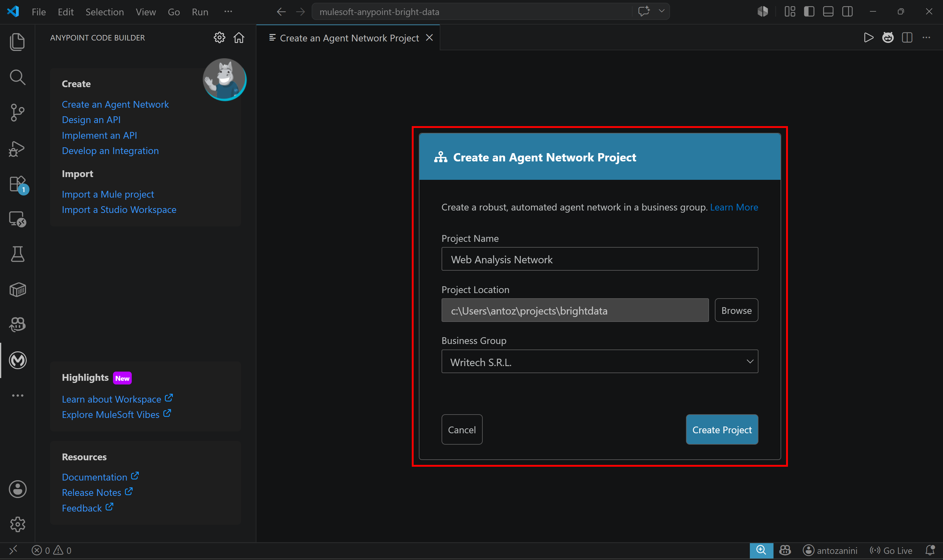943x560 pixels.
Task: Click the zoom magnifier in status bar
Action: pos(761,550)
